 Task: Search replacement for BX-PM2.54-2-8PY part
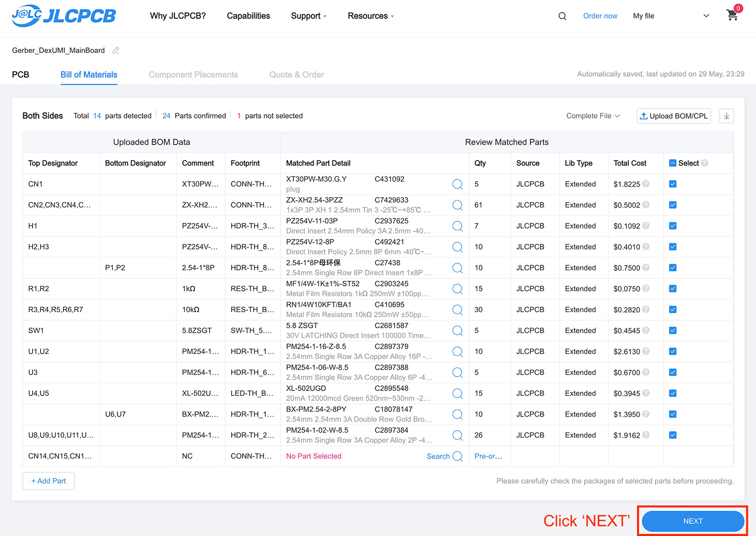(458, 414)
